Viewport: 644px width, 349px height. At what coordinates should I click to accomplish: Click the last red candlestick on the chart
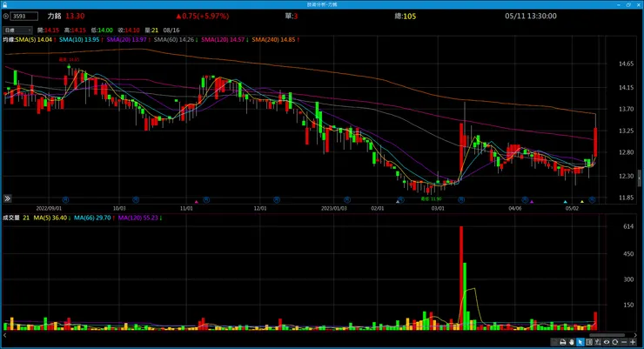[x=595, y=142]
